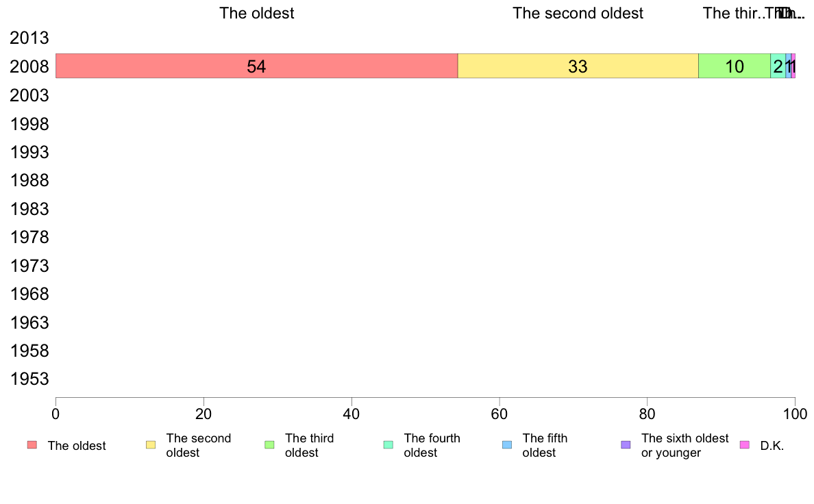This screenshot has height=504, width=814.
Task: Click the purple sixth oldest legend swatch
Action: click(x=626, y=445)
